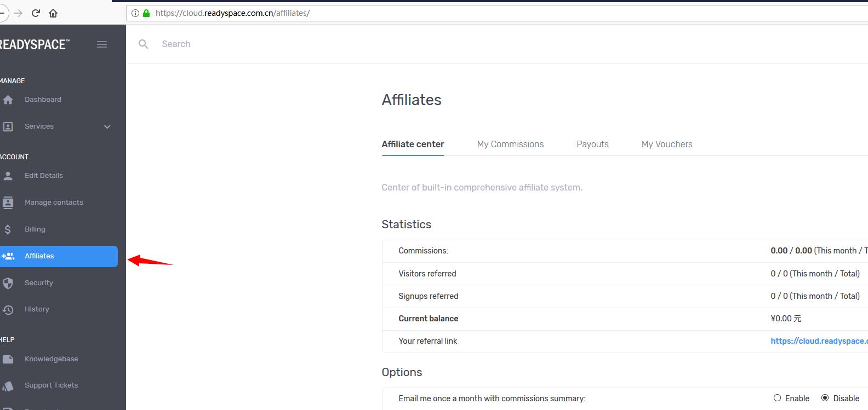Viewport: 868px width, 410px height.
Task: Click the browser address bar URL
Action: coord(232,13)
